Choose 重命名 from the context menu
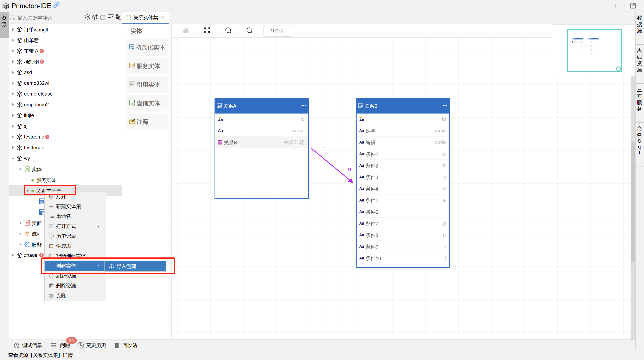The width and height of the screenshot is (644, 360). (64, 216)
